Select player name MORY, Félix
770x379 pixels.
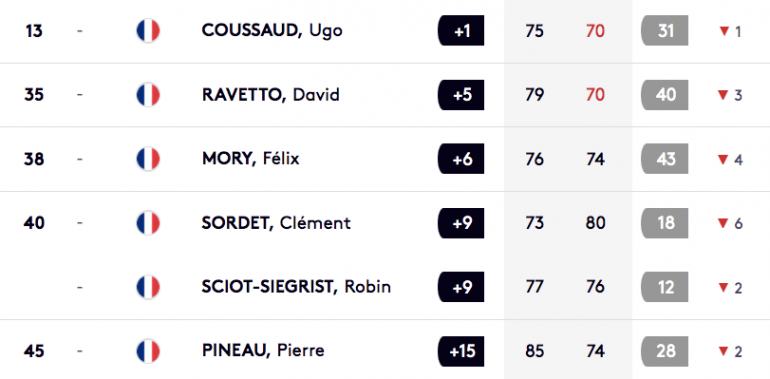point(250,159)
